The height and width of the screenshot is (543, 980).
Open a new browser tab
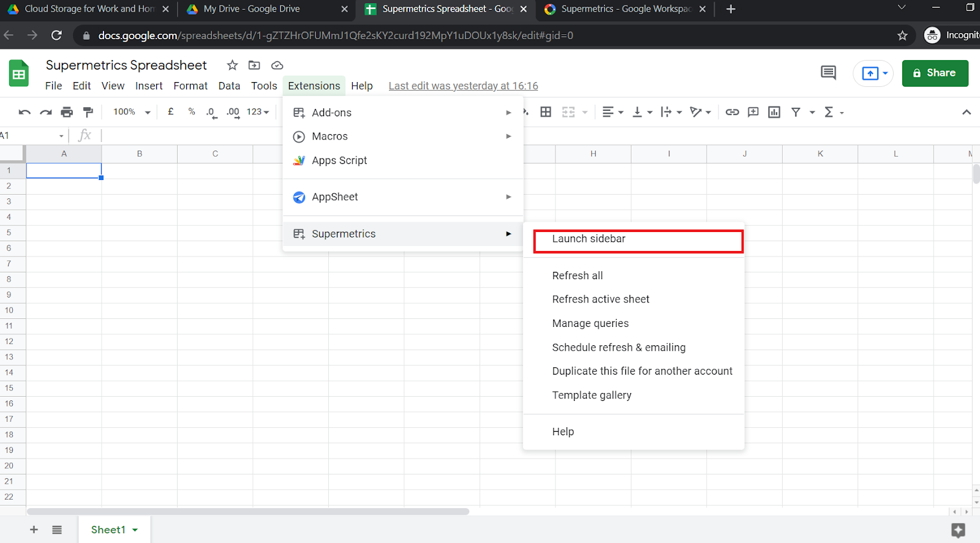point(731,9)
